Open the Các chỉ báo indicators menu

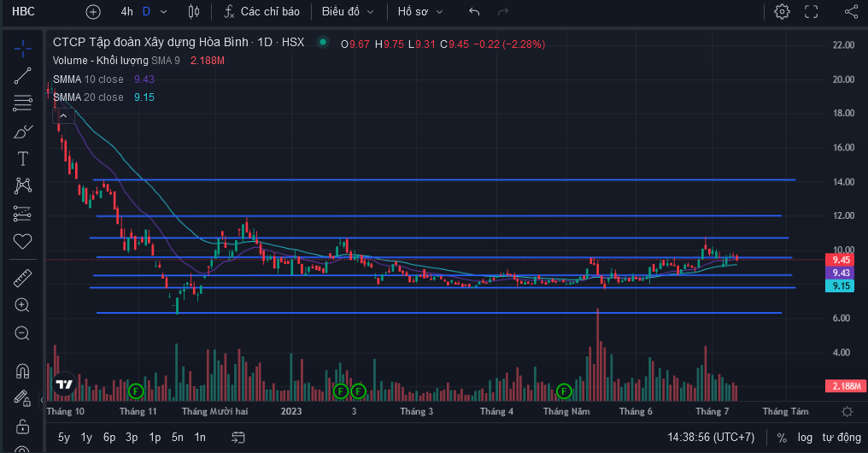pyautogui.click(x=261, y=12)
